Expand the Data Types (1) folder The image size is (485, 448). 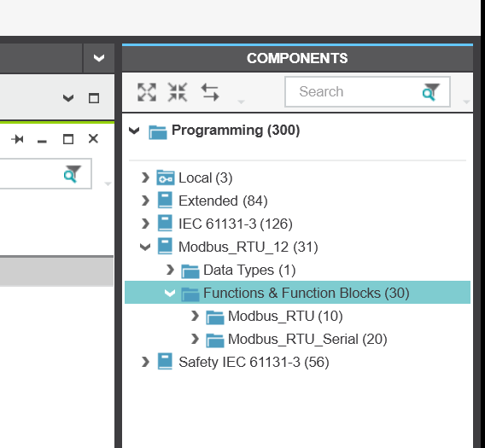point(170,270)
